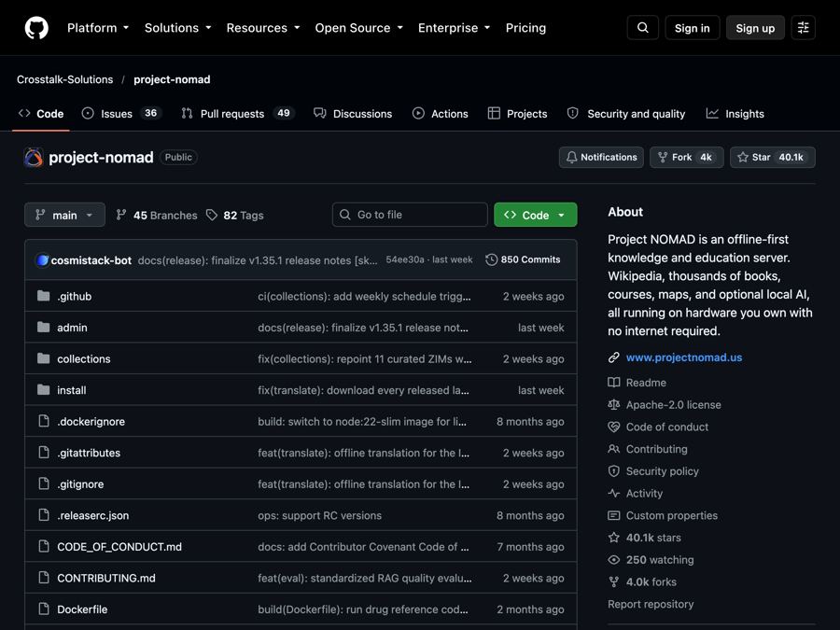This screenshot has height=630, width=840.
Task: Click the heart icon beside Code of conduct
Action: pyautogui.click(x=614, y=427)
